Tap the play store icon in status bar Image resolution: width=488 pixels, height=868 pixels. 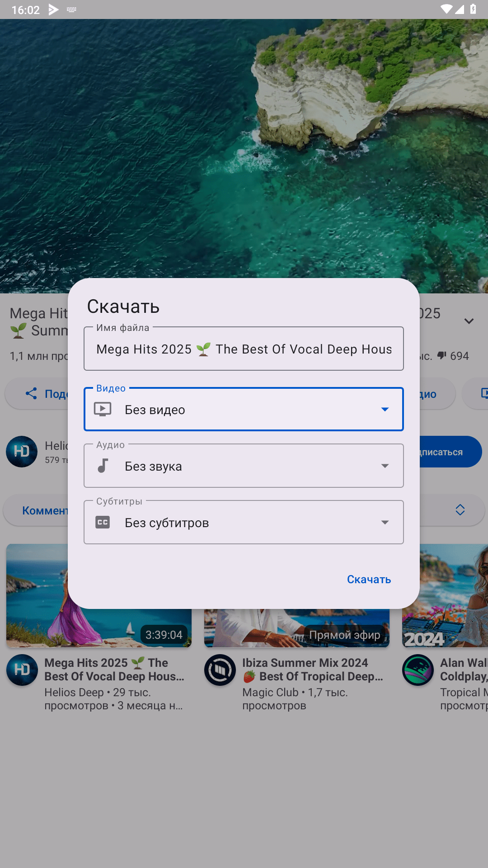click(x=53, y=9)
